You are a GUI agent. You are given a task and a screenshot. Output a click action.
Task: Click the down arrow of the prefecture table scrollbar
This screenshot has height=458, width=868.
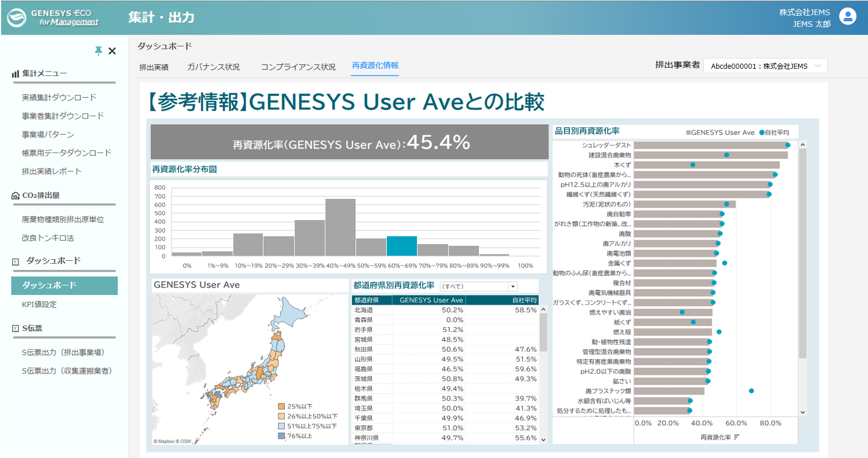543,440
